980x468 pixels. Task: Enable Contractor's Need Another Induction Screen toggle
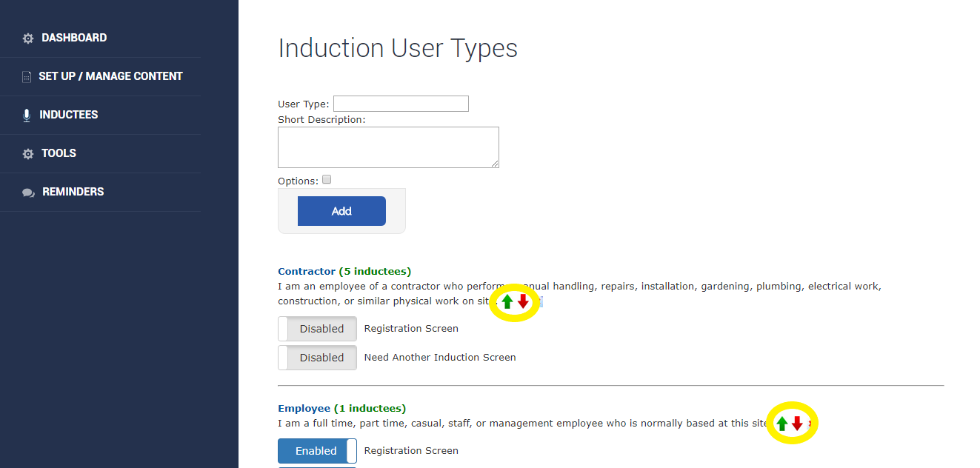[x=317, y=358]
